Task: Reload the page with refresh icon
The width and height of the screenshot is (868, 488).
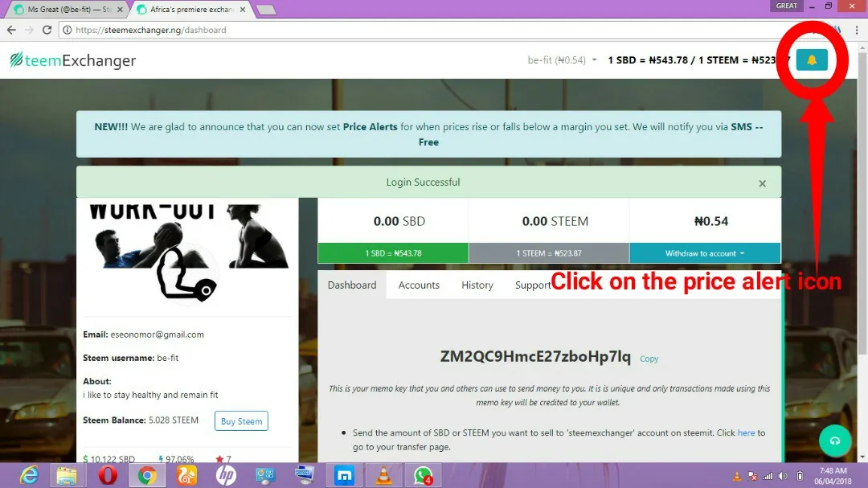Action: point(47,30)
